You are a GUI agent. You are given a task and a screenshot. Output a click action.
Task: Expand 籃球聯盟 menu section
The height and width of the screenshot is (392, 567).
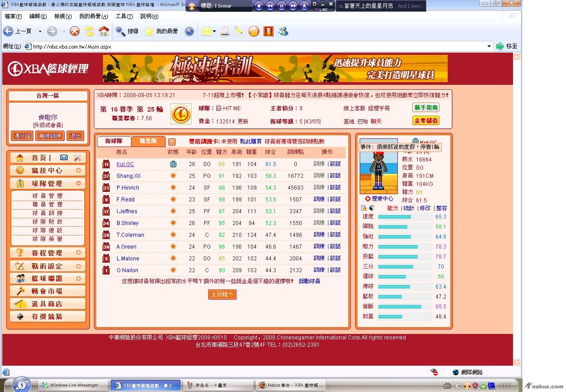coord(78,279)
